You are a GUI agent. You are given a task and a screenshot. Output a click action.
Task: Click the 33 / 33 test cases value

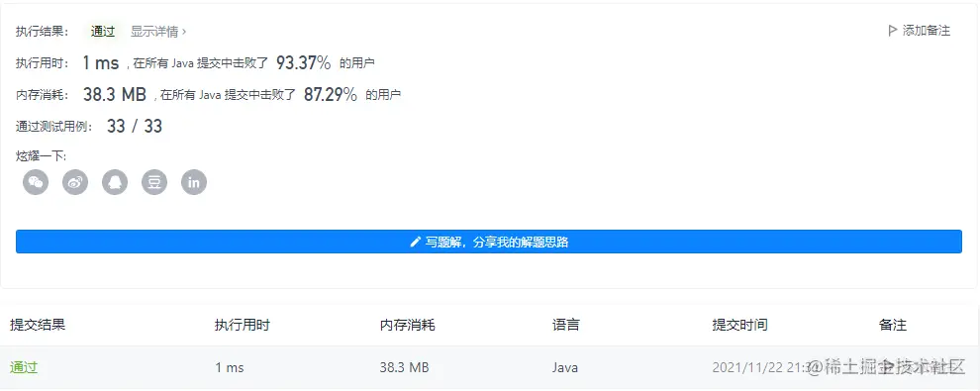pyautogui.click(x=135, y=126)
